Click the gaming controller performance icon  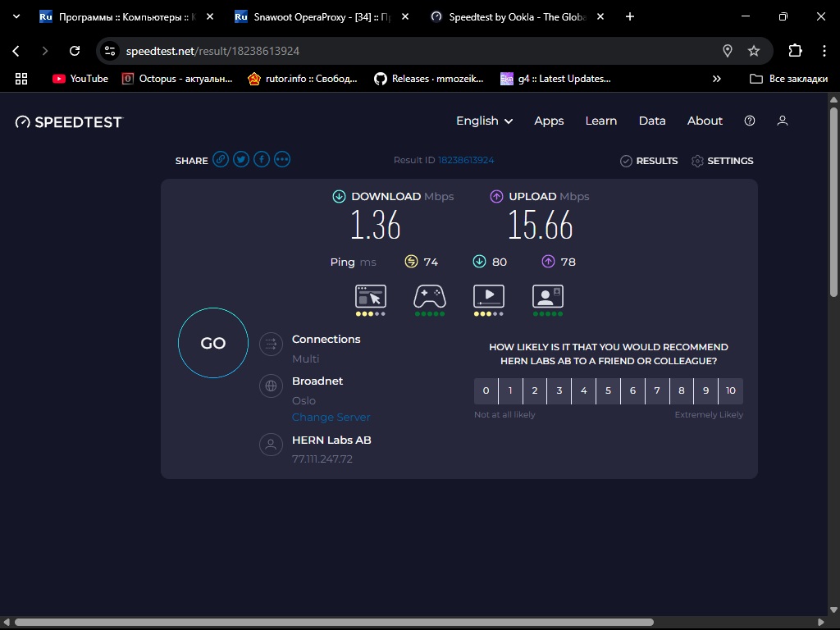[x=430, y=296]
